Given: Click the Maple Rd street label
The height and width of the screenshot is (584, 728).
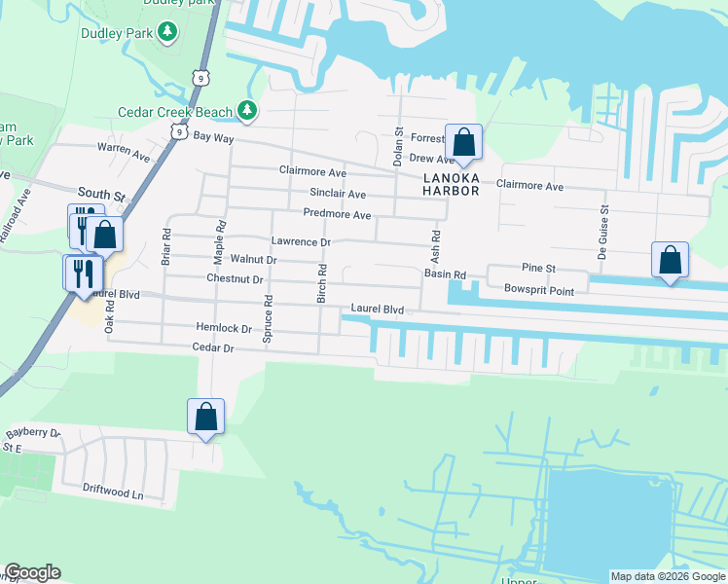Looking at the screenshot, I should point(220,242).
